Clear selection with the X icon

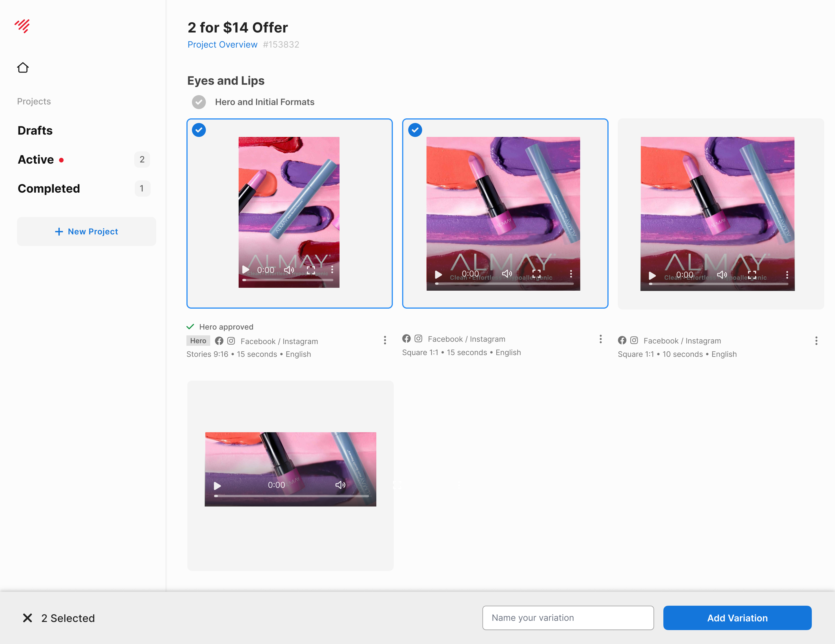(28, 618)
